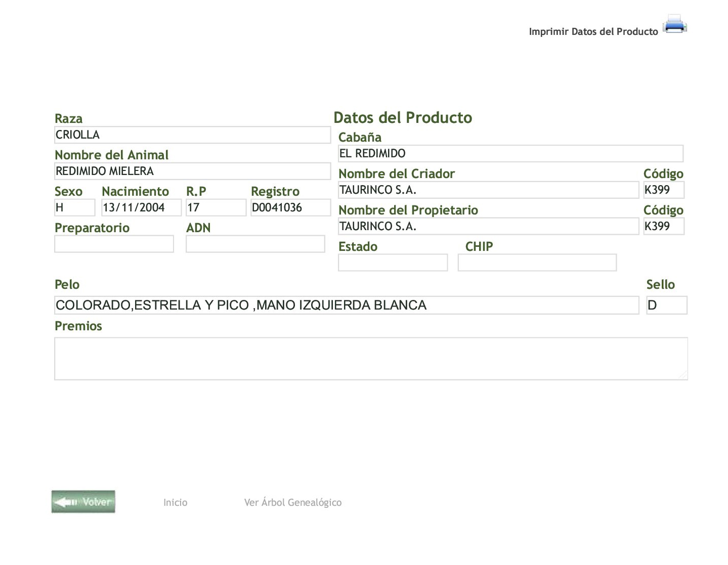Click the empty Premios text area

[371, 359]
